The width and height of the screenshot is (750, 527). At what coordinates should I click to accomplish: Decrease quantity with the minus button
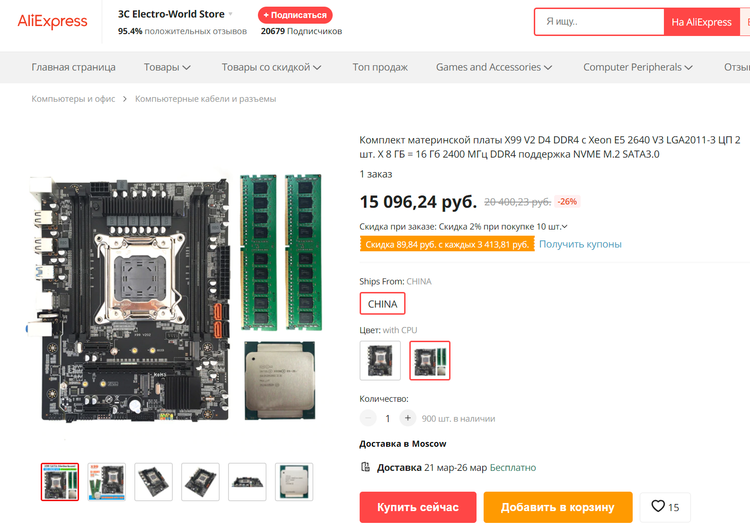[x=368, y=418]
